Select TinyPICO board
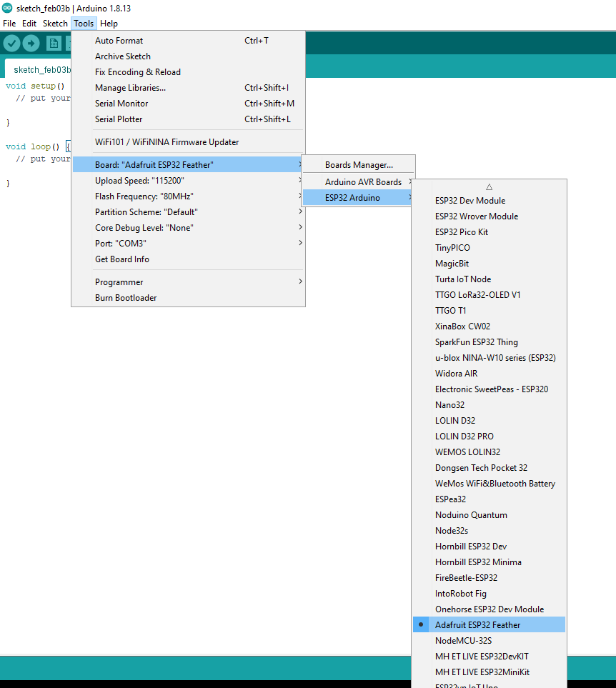The image size is (616, 688). (x=490, y=248)
